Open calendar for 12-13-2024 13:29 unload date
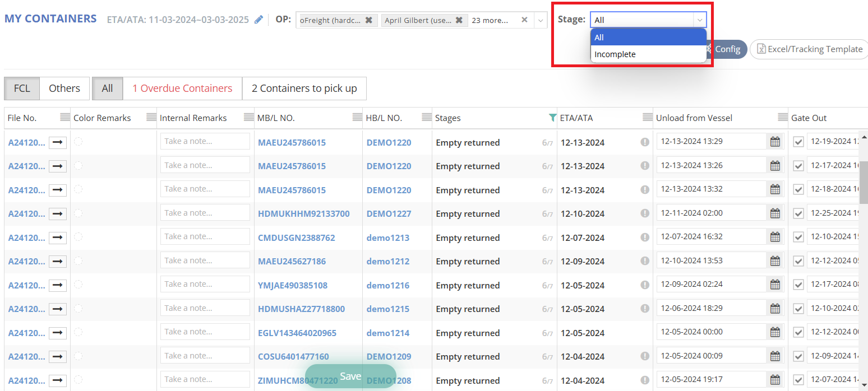 click(x=775, y=142)
